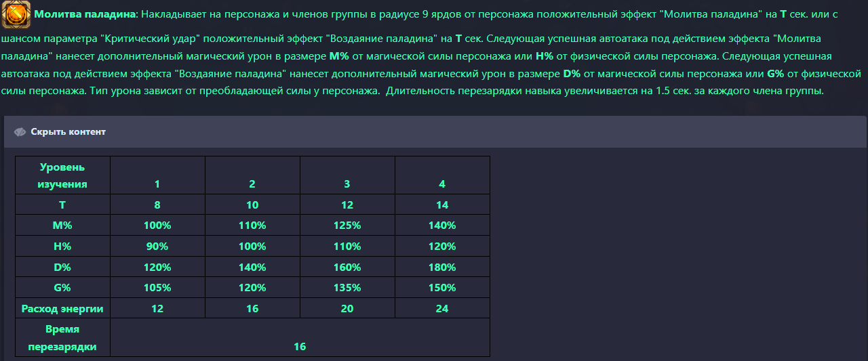Click the merged cooldown value cell showing 16
This screenshot has height=361, width=868.
pos(300,346)
